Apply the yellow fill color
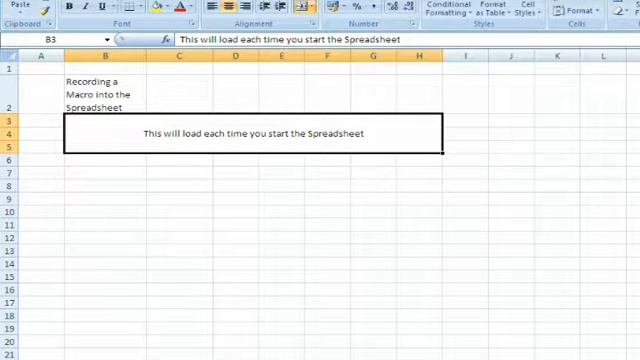 pyautogui.click(x=157, y=7)
